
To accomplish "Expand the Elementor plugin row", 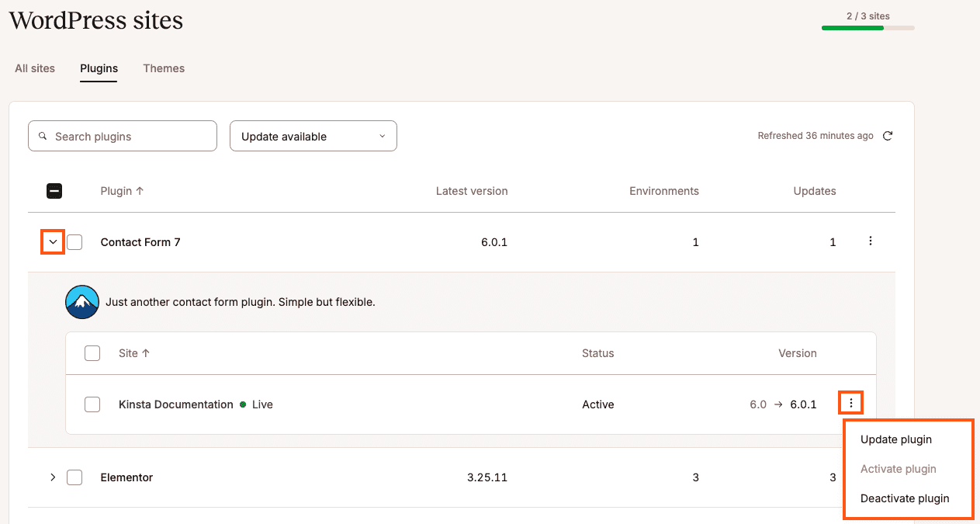I will 53,477.
